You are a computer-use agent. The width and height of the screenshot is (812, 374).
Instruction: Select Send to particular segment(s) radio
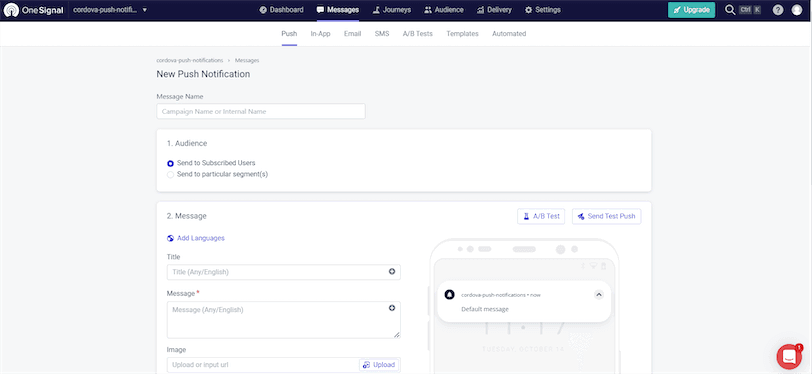(x=170, y=175)
